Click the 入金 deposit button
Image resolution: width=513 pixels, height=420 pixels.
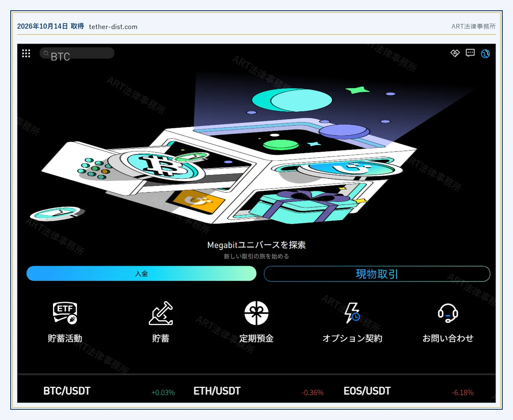142,274
